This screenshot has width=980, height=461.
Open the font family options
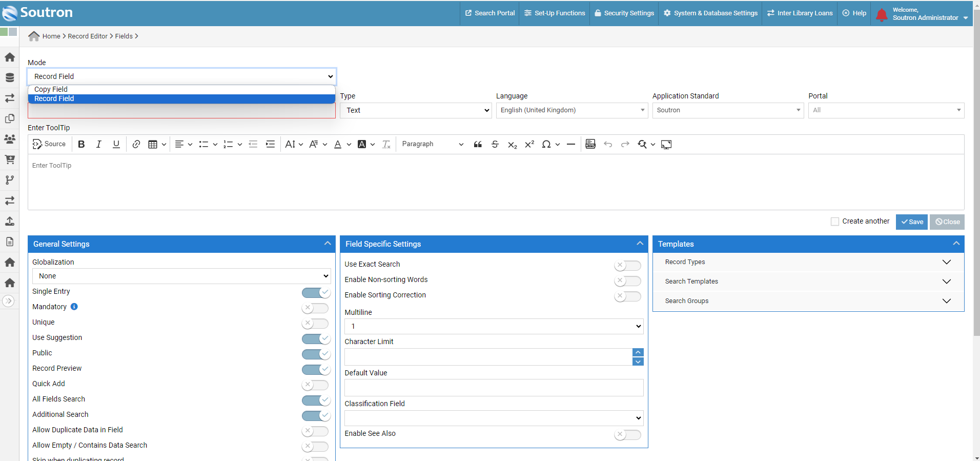[318, 144]
